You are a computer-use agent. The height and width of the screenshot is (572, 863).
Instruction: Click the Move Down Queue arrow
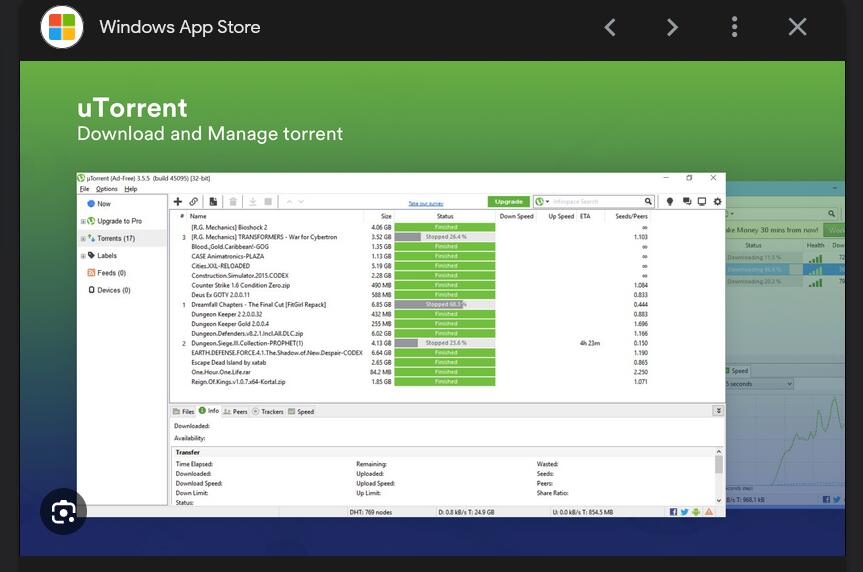(301, 201)
